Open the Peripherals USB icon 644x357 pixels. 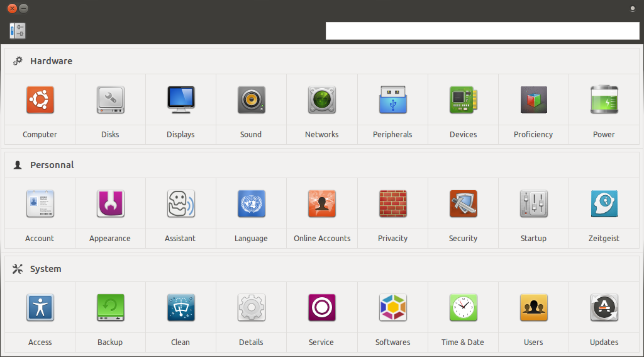point(392,99)
